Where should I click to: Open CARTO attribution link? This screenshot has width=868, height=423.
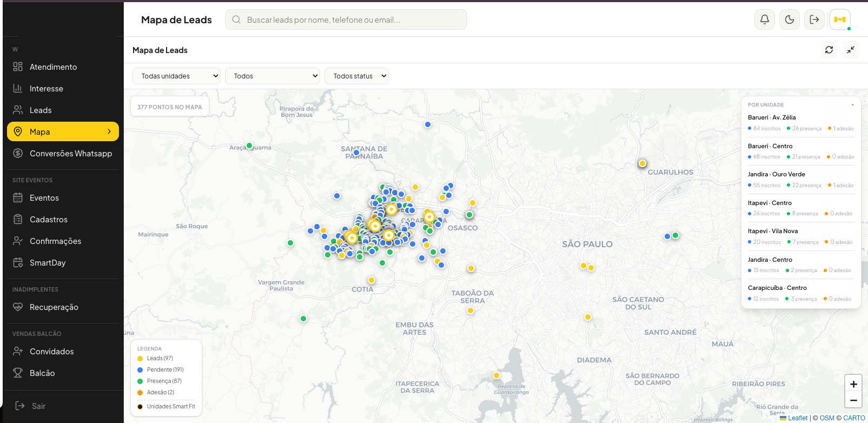coord(854,418)
